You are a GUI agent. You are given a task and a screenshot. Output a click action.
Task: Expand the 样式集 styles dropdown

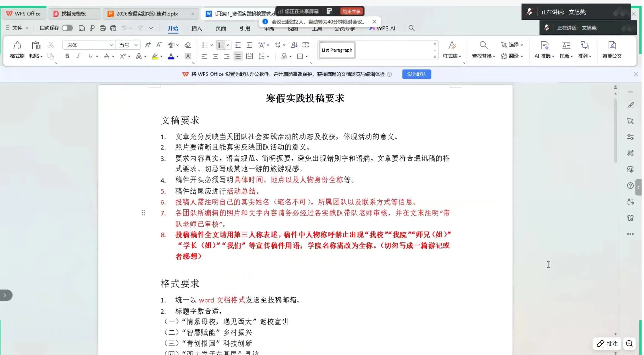pos(452,56)
